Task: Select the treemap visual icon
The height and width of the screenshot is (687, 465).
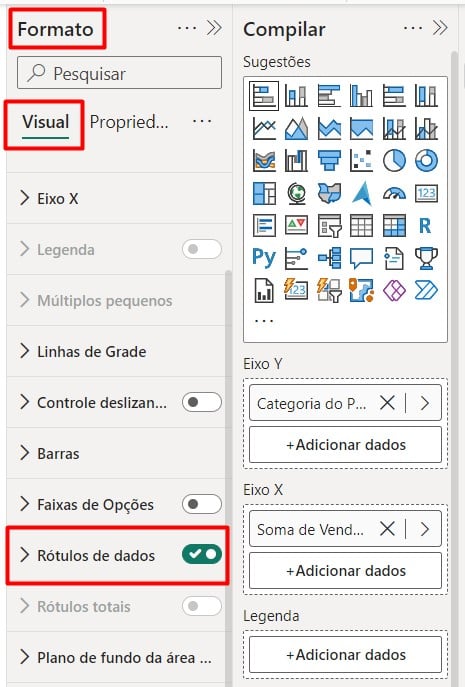Action: coord(264,193)
